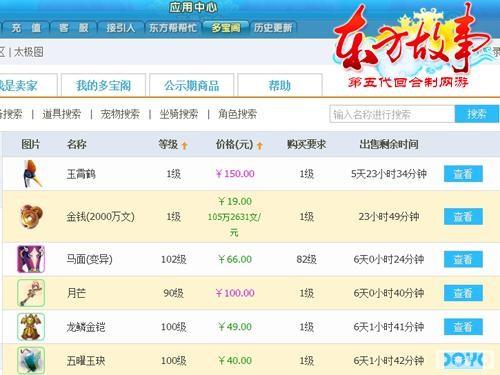Open the 公示期商品 section

pos(191,85)
